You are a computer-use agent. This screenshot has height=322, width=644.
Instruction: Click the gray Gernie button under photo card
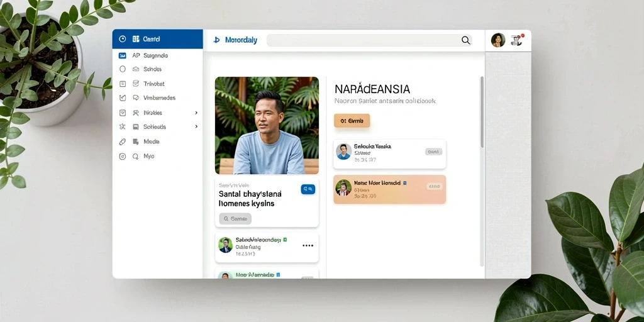(235, 219)
